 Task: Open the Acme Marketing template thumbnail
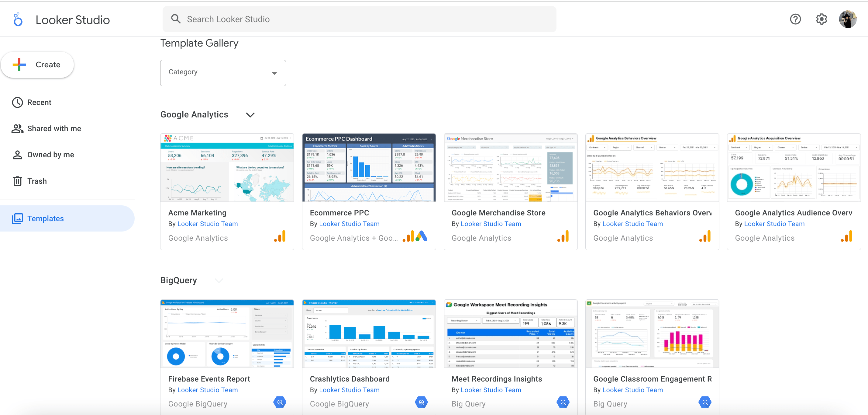(227, 168)
